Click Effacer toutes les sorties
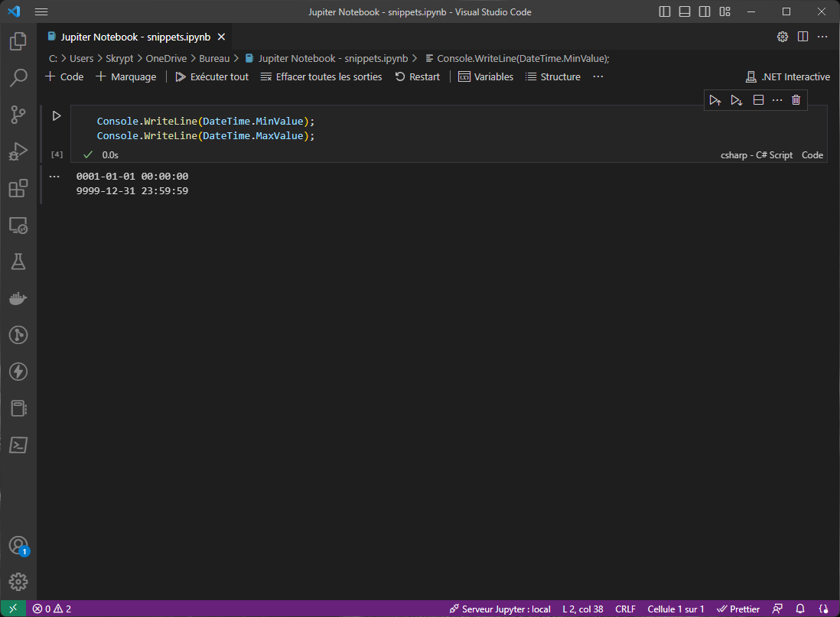The height and width of the screenshot is (617, 840). pos(321,76)
